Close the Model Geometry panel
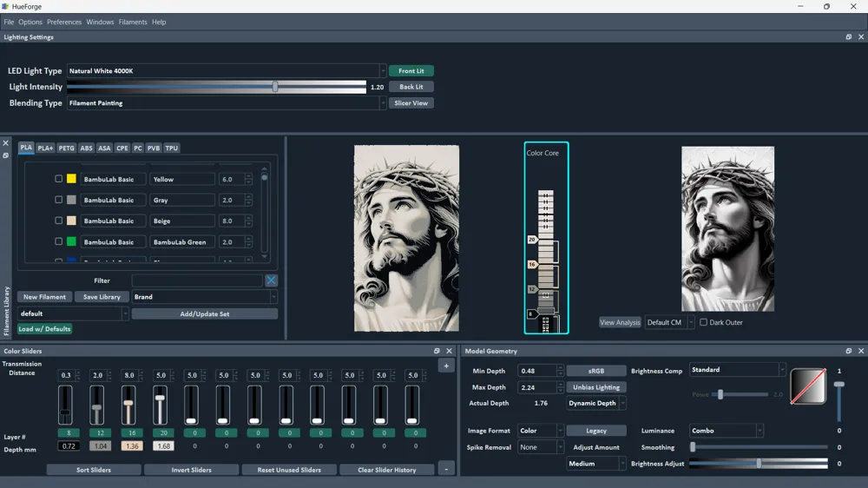The width and height of the screenshot is (868, 488). [x=861, y=351]
